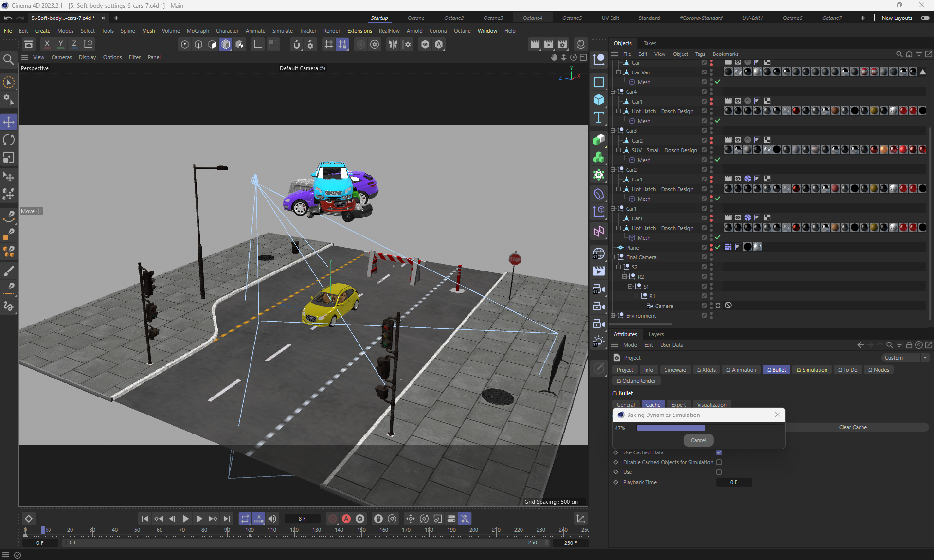Open the Simulate menu
The image size is (934, 560).
click(282, 31)
